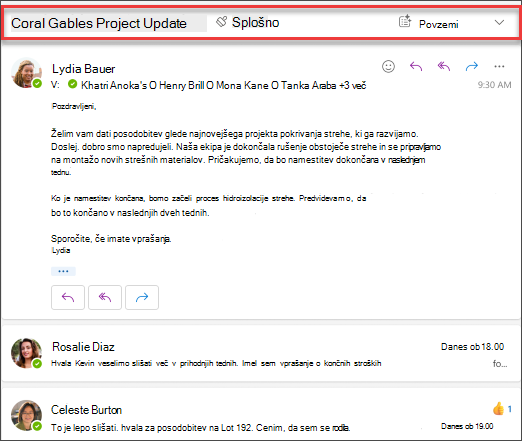Click the Reply button below the message
522x441 pixels.
68,297
